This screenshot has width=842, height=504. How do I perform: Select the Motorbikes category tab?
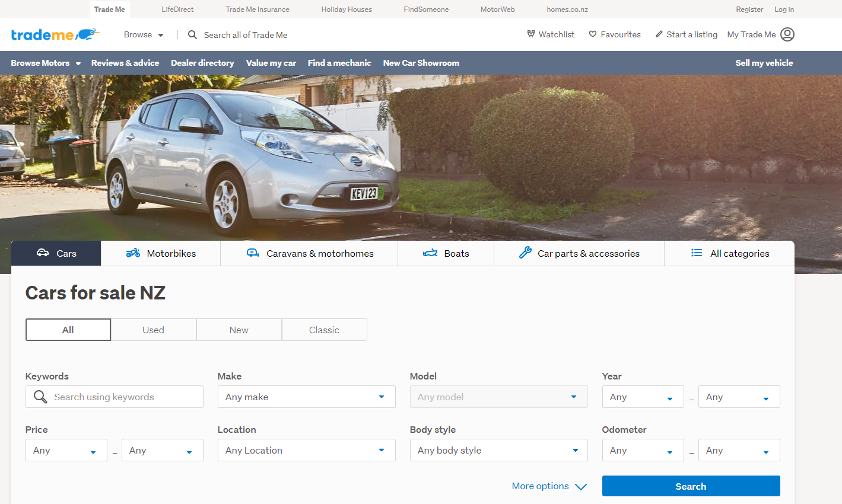161,253
